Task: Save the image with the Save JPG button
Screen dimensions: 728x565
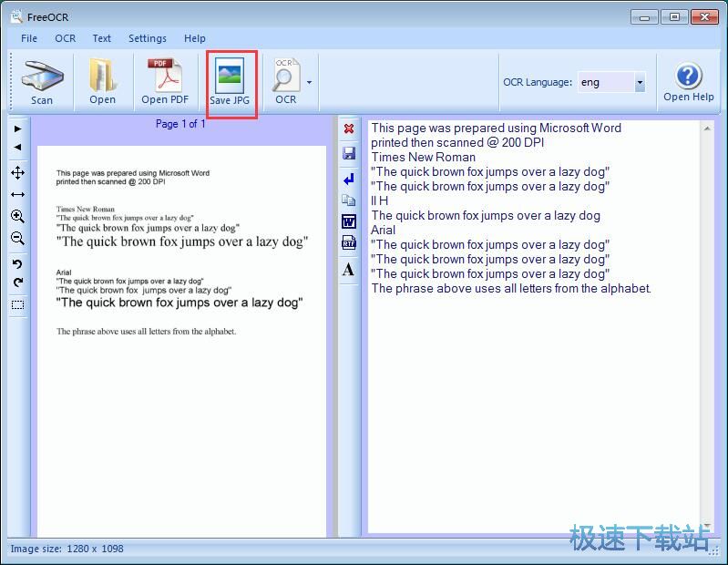Action: [230, 82]
